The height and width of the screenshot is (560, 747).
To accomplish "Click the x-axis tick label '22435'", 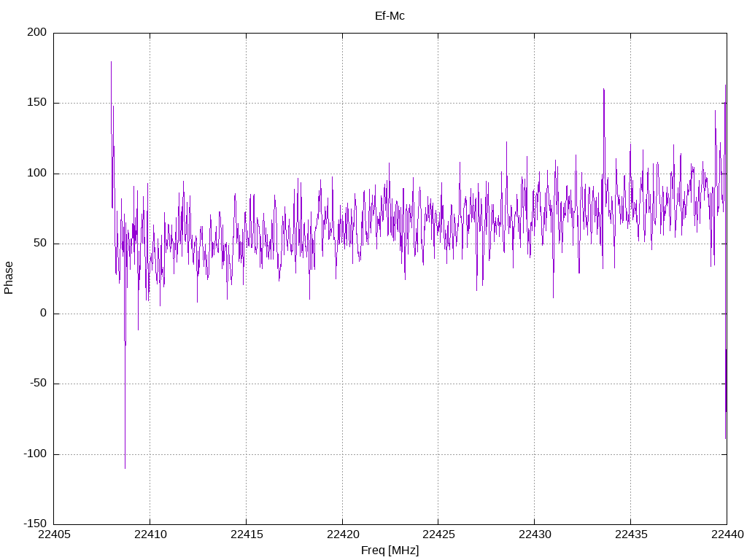I will [631, 534].
